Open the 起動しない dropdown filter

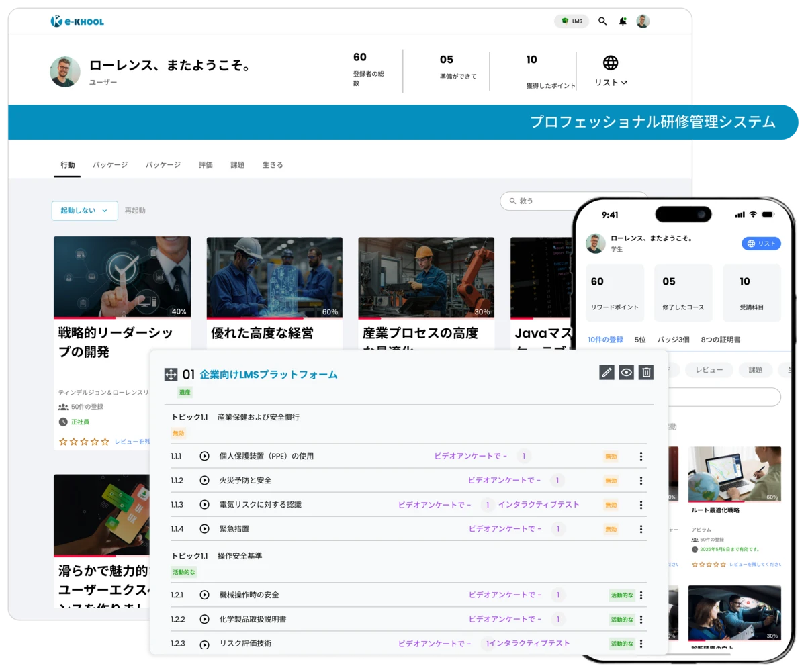pyautogui.click(x=85, y=210)
